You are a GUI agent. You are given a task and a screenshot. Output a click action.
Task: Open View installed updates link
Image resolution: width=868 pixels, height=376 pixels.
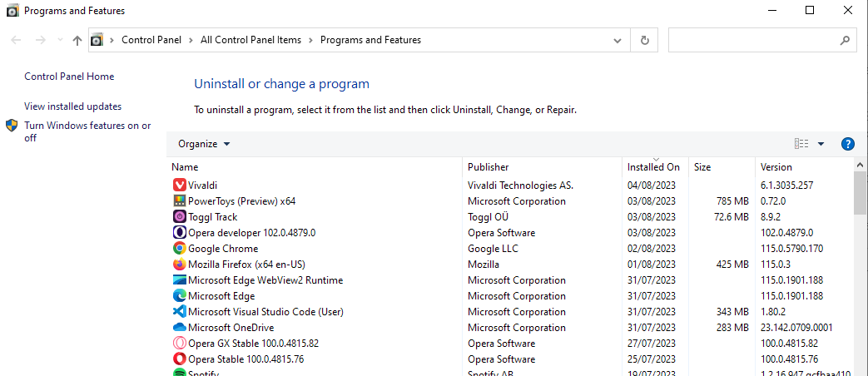pyautogui.click(x=72, y=106)
